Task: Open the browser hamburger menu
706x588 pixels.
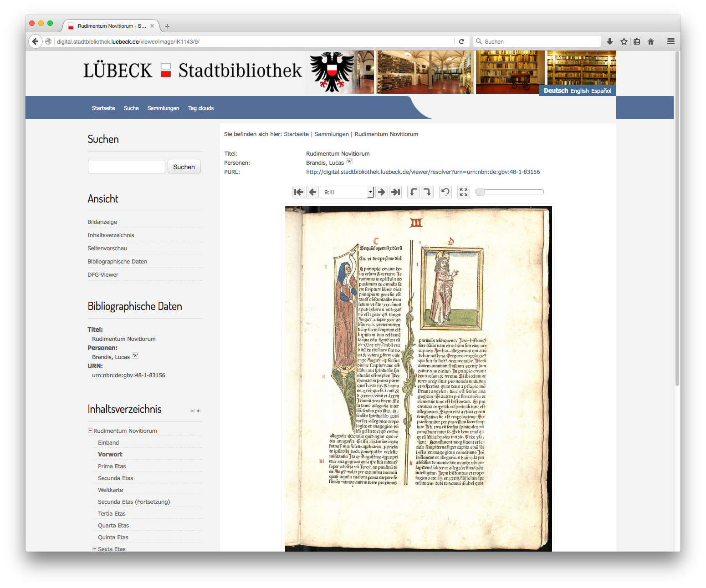Action: (671, 41)
